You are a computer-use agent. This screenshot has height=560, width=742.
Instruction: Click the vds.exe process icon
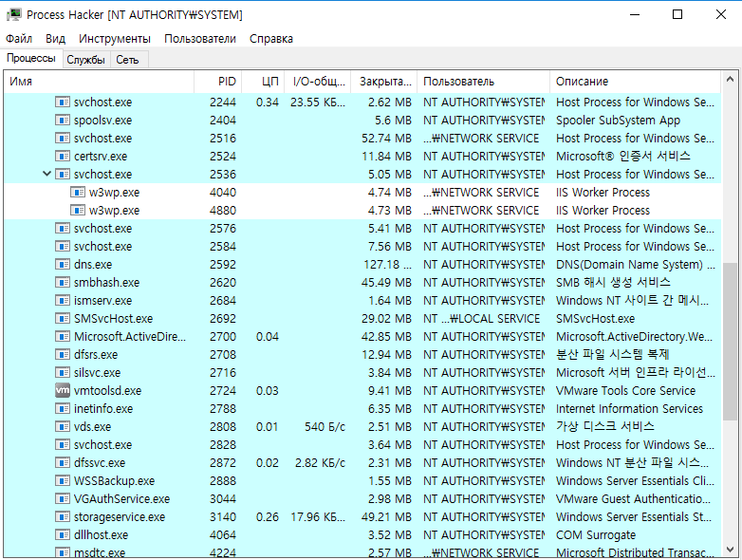point(63,426)
